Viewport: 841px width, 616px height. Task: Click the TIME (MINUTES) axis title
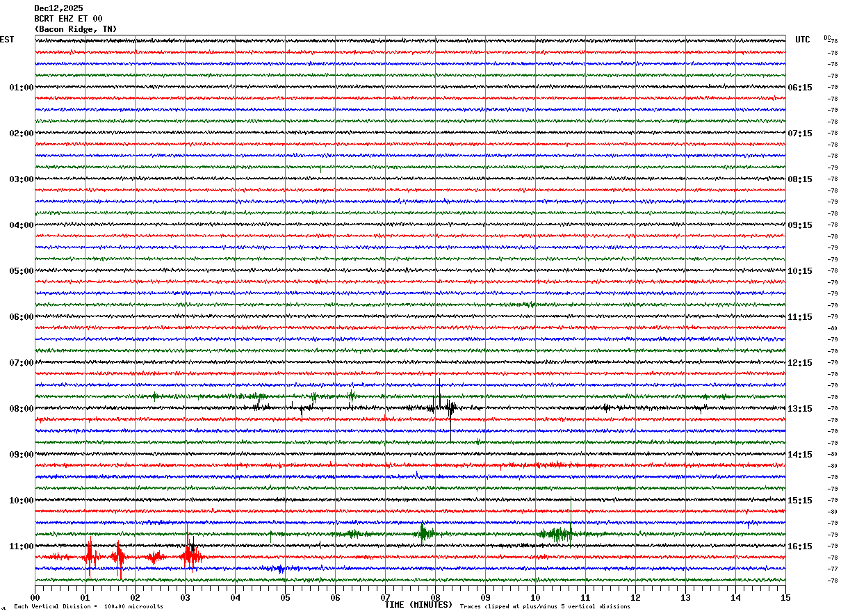(418, 605)
